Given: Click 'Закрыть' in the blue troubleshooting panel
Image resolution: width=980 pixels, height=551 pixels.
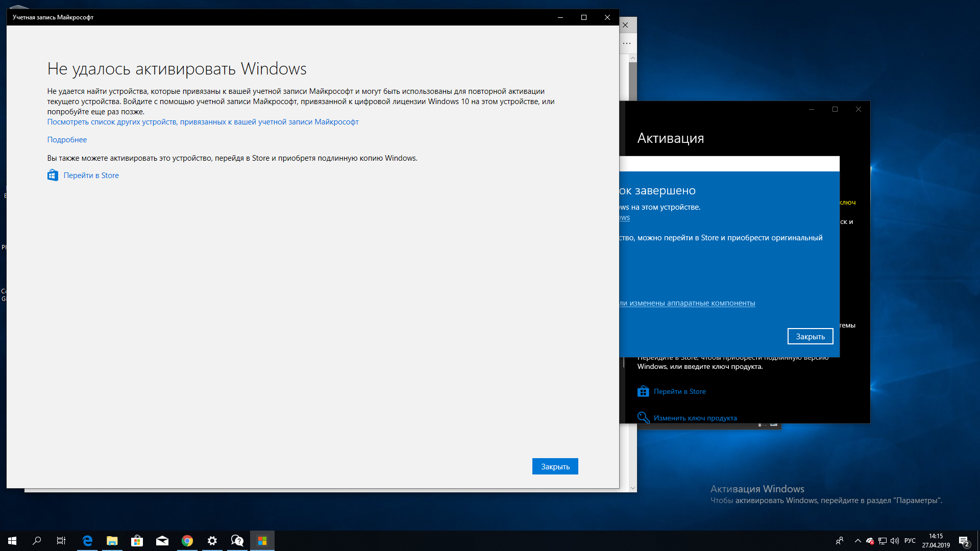Looking at the screenshot, I should pyautogui.click(x=810, y=337).
